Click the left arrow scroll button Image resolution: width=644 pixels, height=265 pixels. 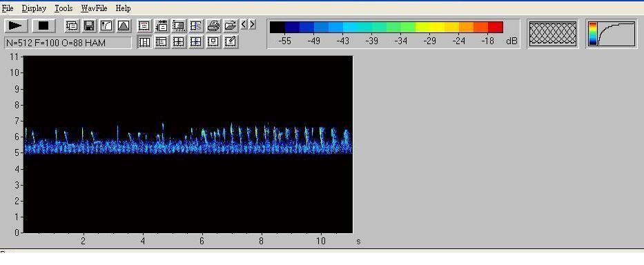coord(244,25)
